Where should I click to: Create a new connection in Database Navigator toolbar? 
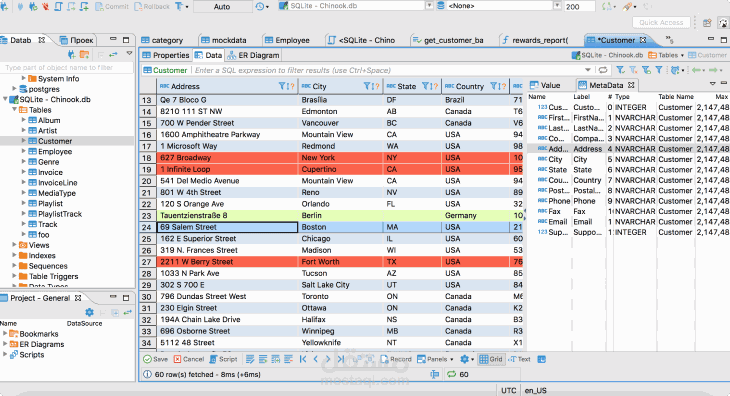(x=72, y=55)
